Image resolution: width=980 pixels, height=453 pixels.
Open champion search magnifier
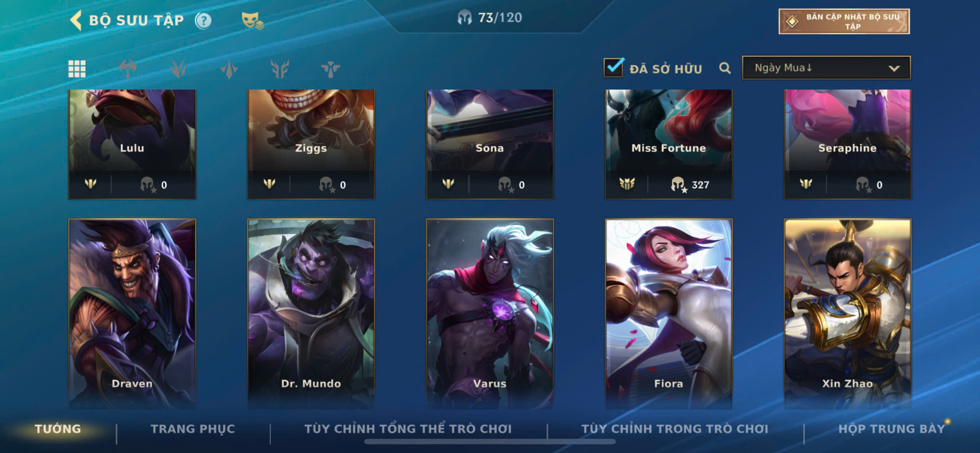point(725,68)
